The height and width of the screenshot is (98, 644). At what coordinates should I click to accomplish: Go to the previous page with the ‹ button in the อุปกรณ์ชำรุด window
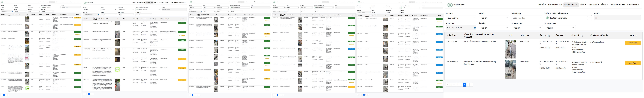pos(451,85)
